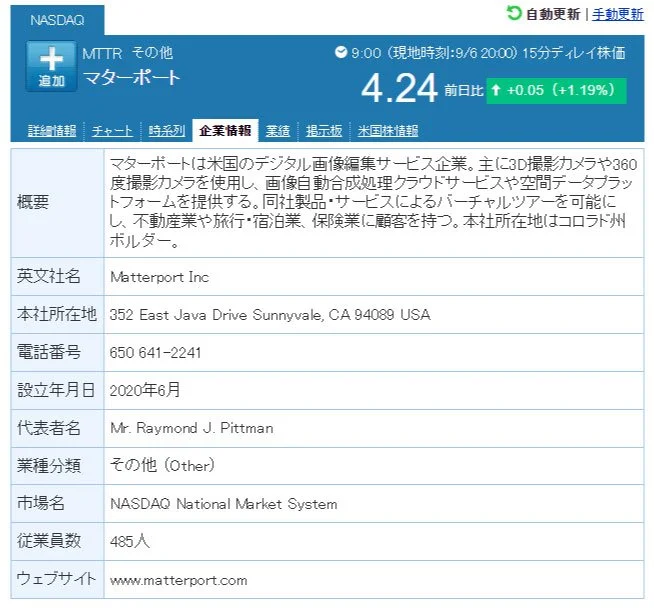Click the green auto-refresh icon
This screenshot has width=654, height=608.
(x=514, y=13)
